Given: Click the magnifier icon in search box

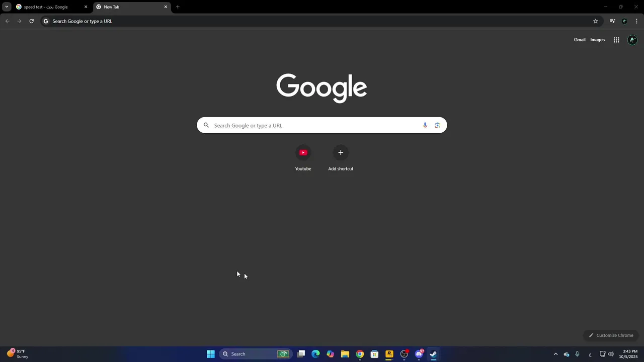Looking at the screenshot, I should [x=206, y=125].
